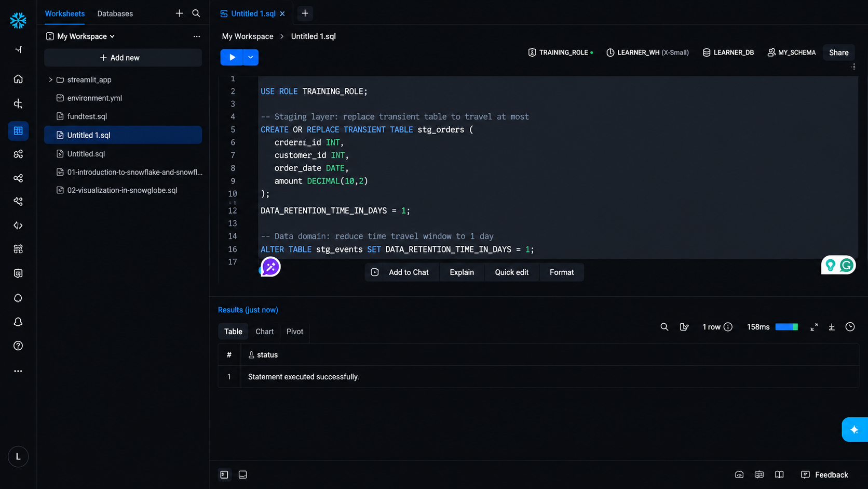Change the LEARNER_WH warehouse selector
The height and width of the screenshot is (489, 868).
pos(647,52)
